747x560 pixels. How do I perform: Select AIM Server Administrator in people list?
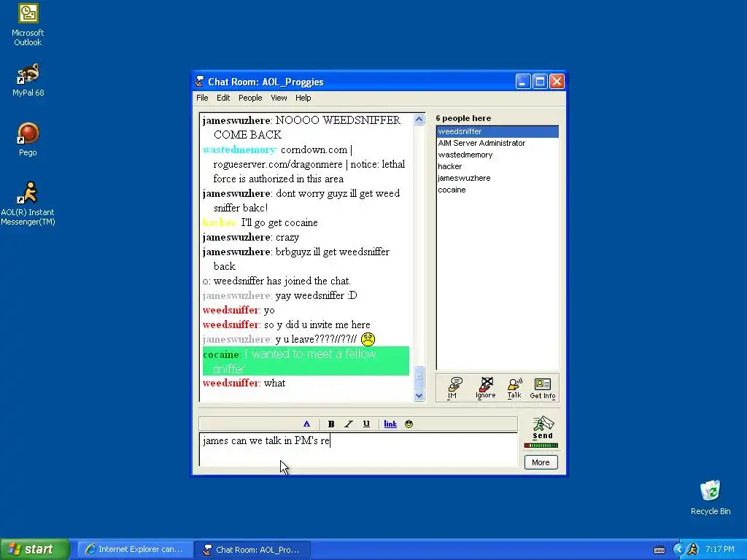tap(498, 143)
